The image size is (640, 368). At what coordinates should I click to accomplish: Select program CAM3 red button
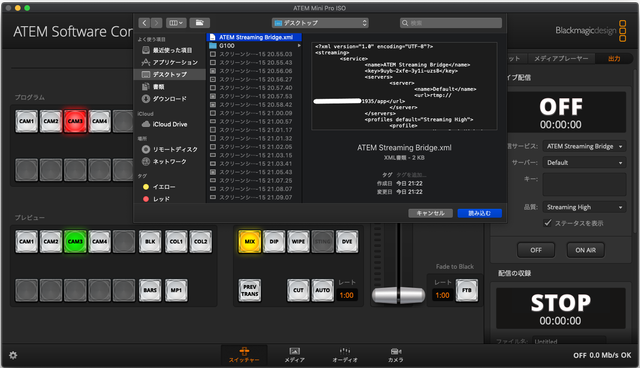tap(75, 121)
